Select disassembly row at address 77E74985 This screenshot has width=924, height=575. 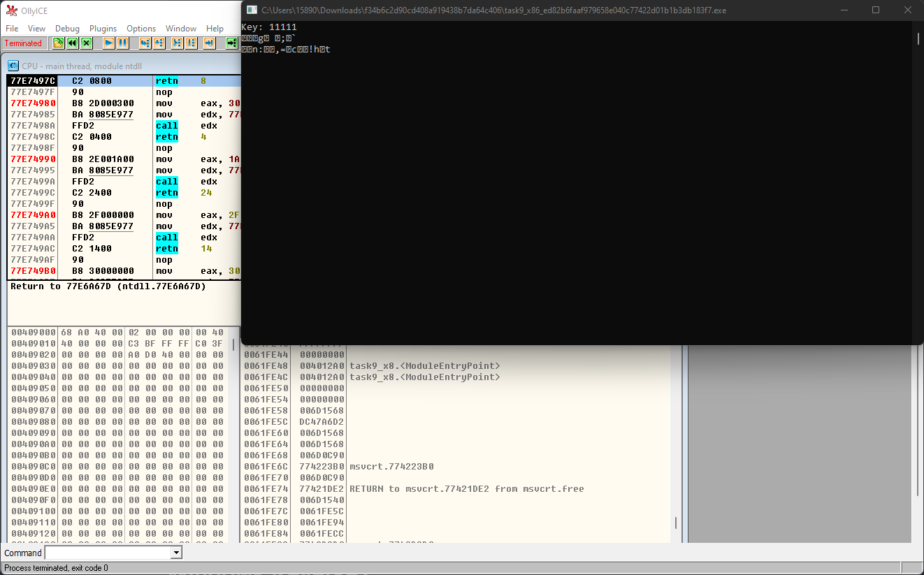124,115
